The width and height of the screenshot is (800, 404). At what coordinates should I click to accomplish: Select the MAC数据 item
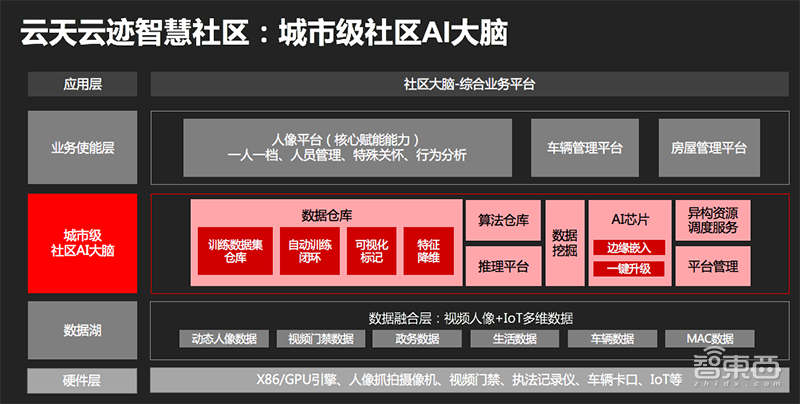[x=710, y=339]
